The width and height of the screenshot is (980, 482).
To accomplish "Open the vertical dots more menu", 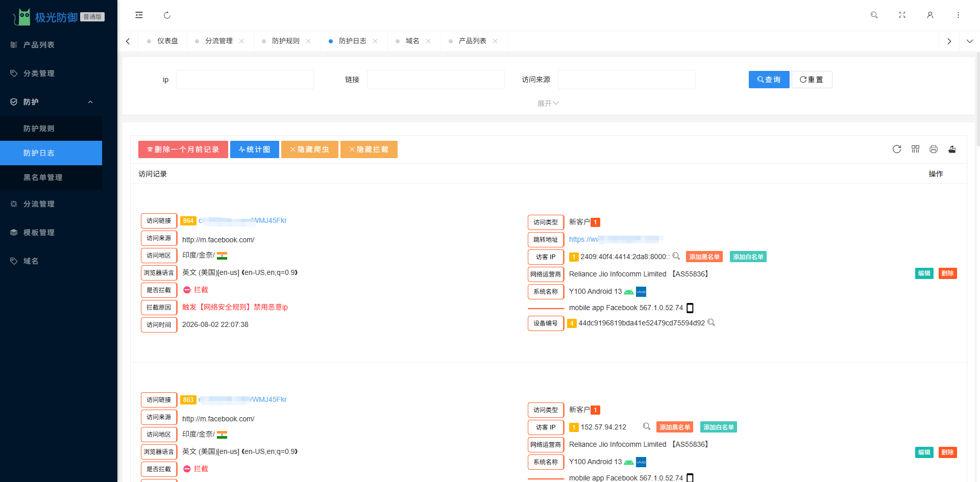I will [958, 15].
